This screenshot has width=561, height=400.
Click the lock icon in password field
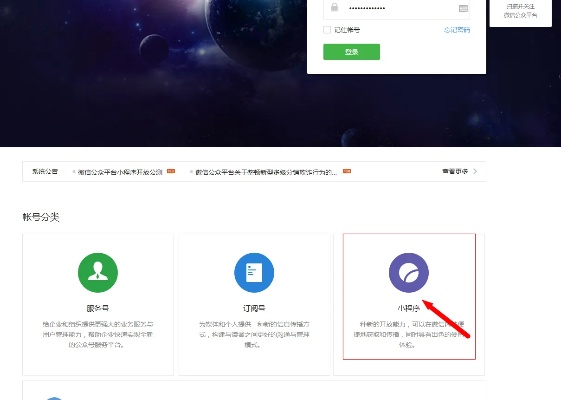pos(334,7)
